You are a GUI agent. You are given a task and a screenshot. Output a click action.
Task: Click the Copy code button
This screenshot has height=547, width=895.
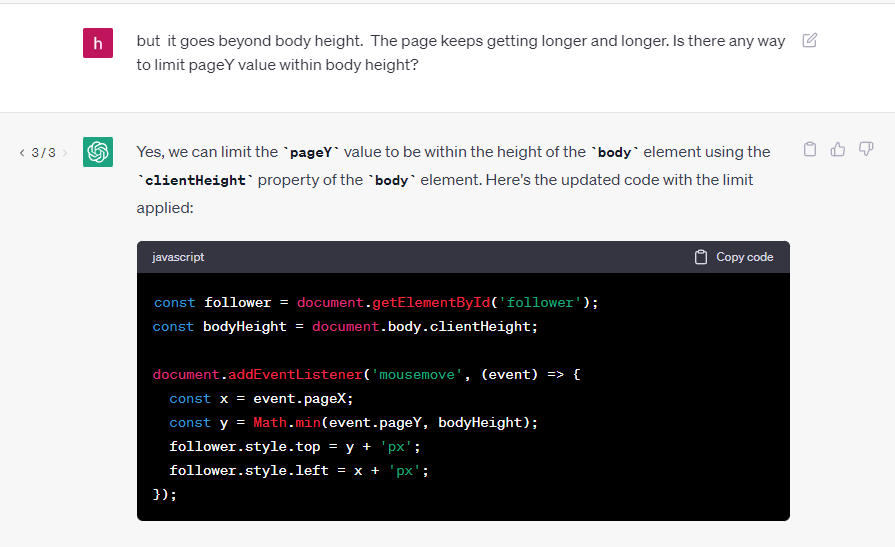click(733, 257)
